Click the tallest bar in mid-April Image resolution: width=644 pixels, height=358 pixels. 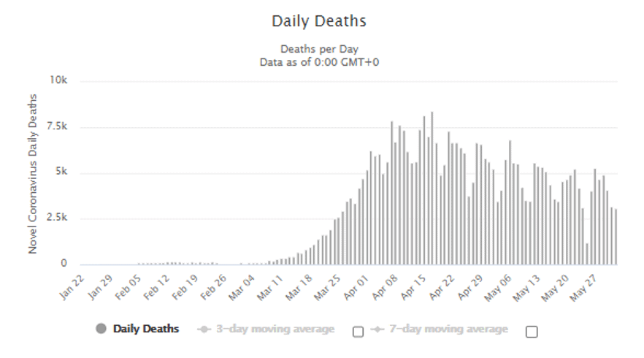[x=432, y=188]
